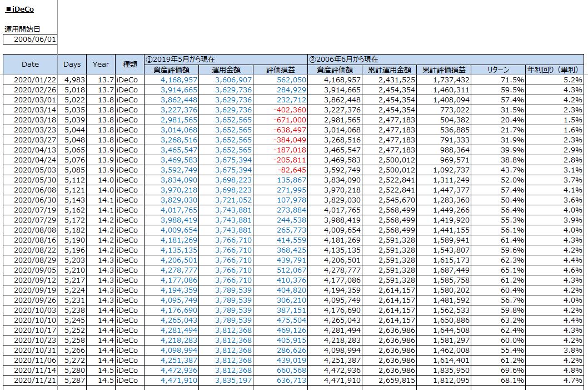Click the Days column header
Image resolution: width=588 pixels, height=390 pixels.
[x=72, y=65]
